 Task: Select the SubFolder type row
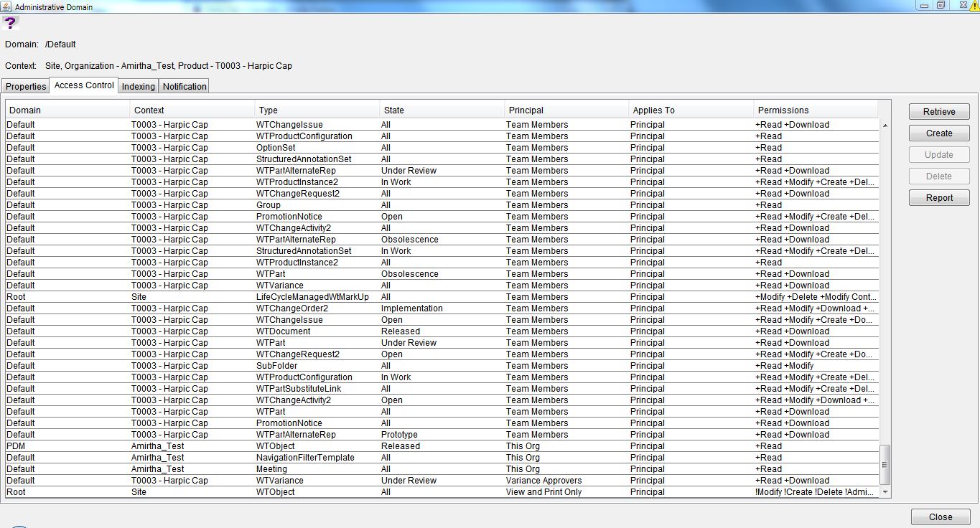442,366
